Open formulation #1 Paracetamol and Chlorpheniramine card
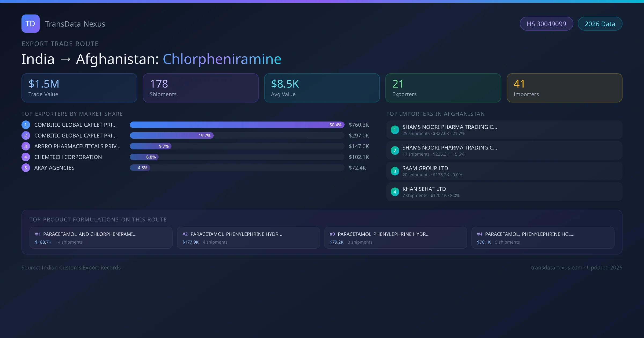 101,238
